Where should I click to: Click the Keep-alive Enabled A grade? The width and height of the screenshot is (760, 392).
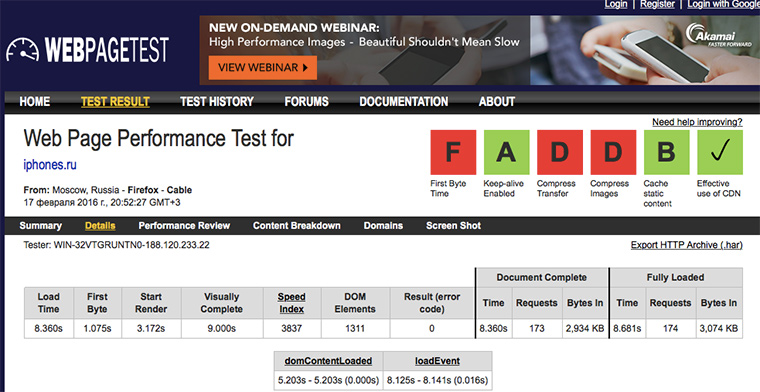(x=507, y=152)
